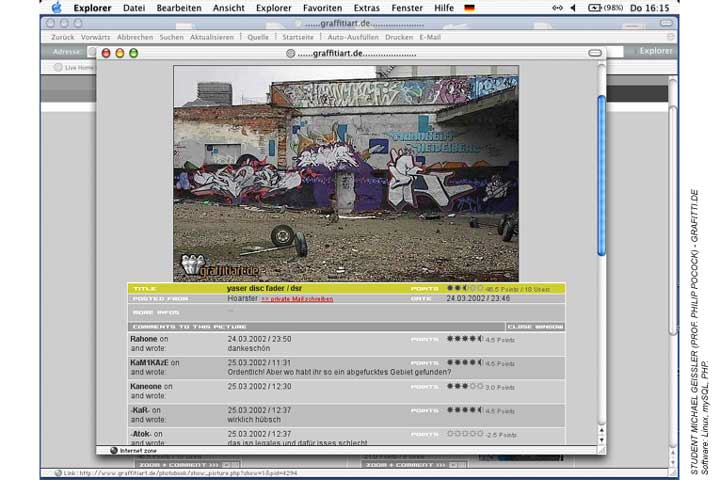720x480 pixels.
Task: Click the Live Home favorites bar icon
Action: [57, 67]
